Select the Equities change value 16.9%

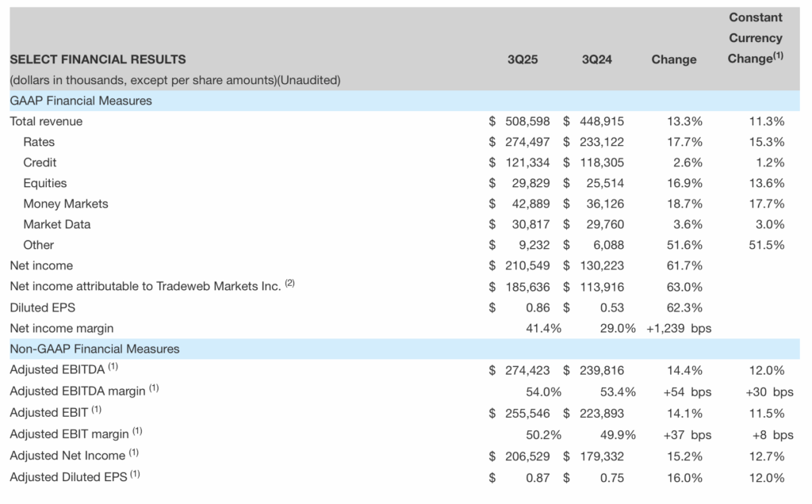pyautogui.click(x=685, y=183)
